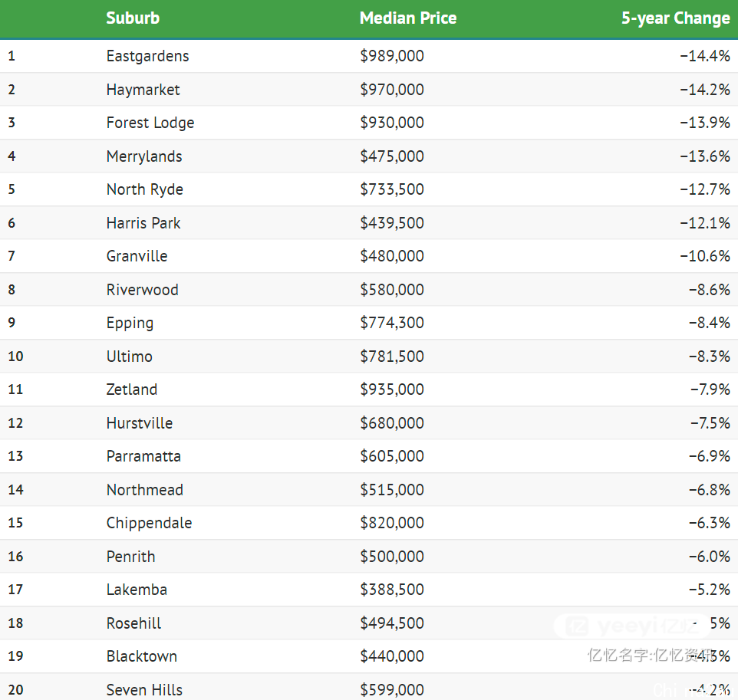The image size is (738, 700).
Task: Click the Suburb column header
Action: point(133,18)
